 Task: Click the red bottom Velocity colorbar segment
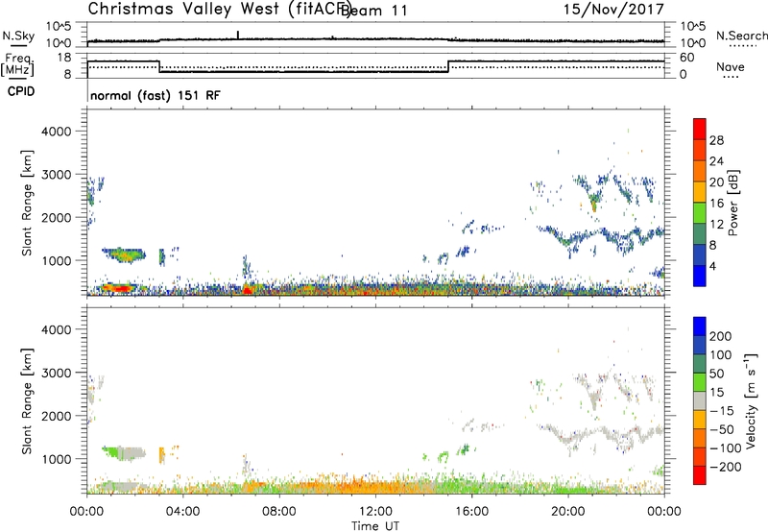700,475
